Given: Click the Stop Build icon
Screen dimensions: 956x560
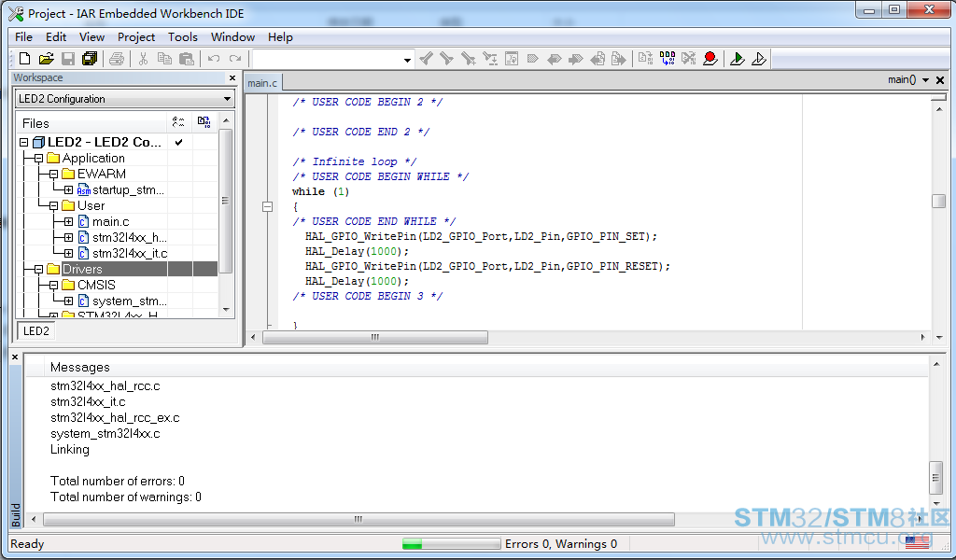Looking at the screenshot, I should (x=689, y=59).
